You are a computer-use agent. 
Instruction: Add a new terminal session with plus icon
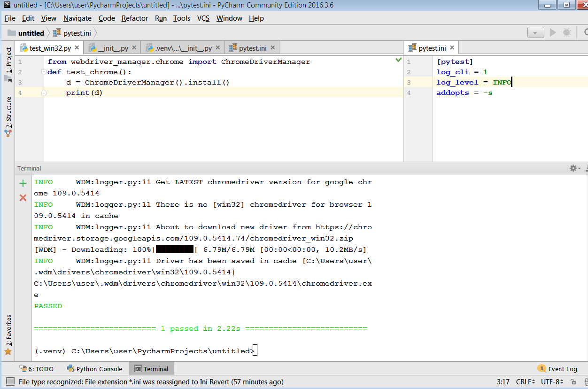[23, 183]
